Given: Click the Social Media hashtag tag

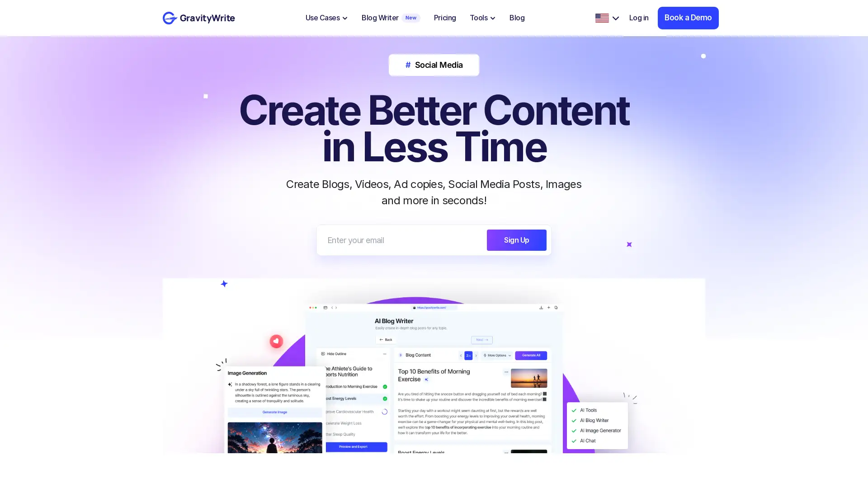Looking at the screenshot, I should 434,65.
